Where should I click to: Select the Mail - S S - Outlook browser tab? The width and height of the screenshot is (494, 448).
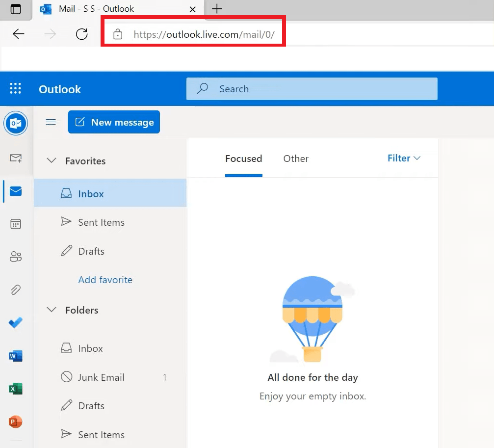pos(118,9)
